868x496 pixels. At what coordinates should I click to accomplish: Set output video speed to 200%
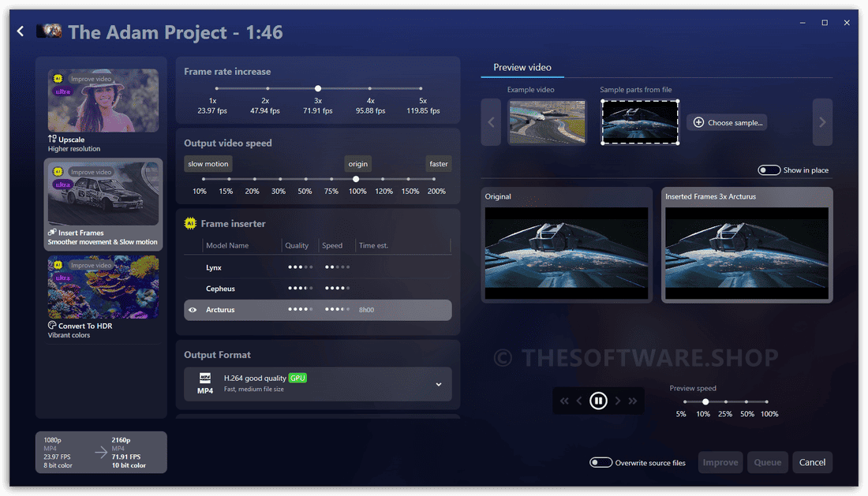click(x=434, y=179)
